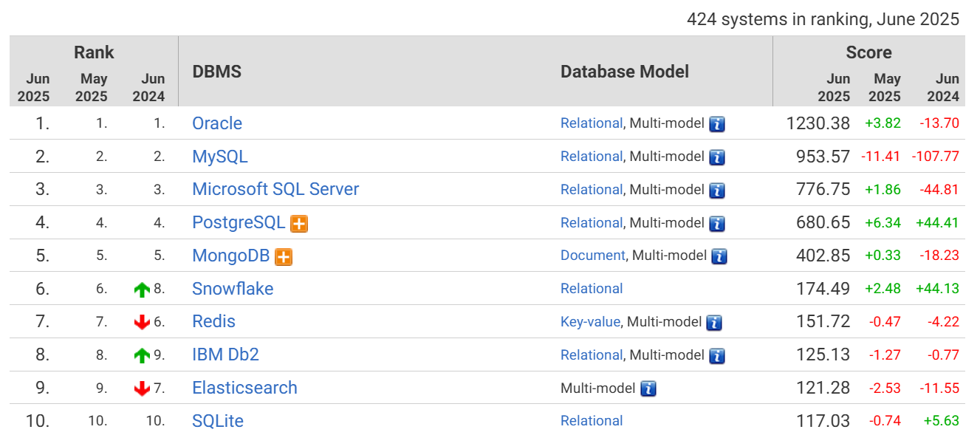
Task: Click info icon beside Microsoft SQL Server model
Action: coord(717,191)
